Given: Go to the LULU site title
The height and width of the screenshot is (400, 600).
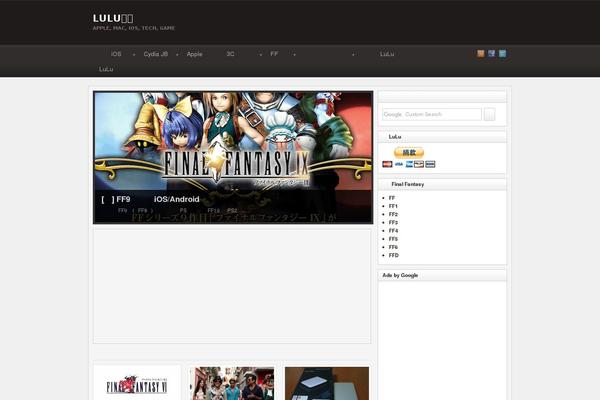Looking at the screenshot, I should coord(113,18).
